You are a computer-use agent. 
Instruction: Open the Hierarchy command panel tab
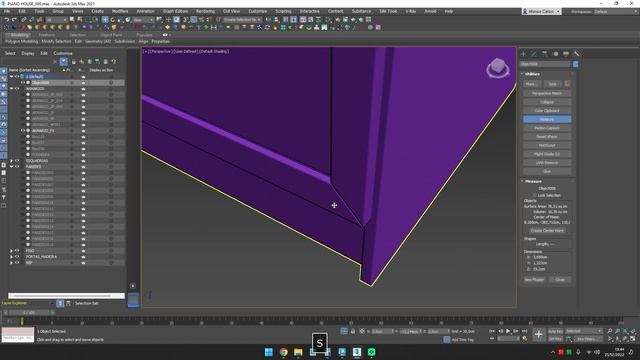click(x=544, y=54)
